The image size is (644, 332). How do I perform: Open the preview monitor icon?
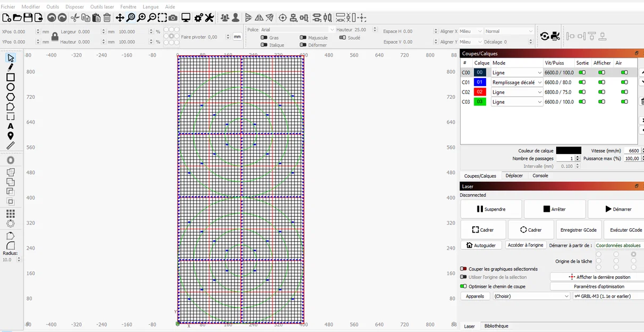click(186, 18)
